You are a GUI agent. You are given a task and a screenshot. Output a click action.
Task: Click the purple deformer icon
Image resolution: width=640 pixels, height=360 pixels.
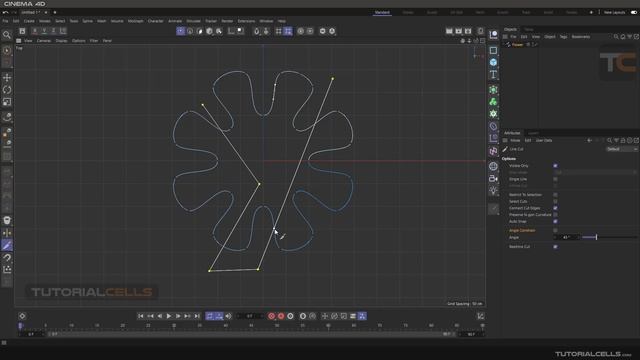(x=493, y=126)
